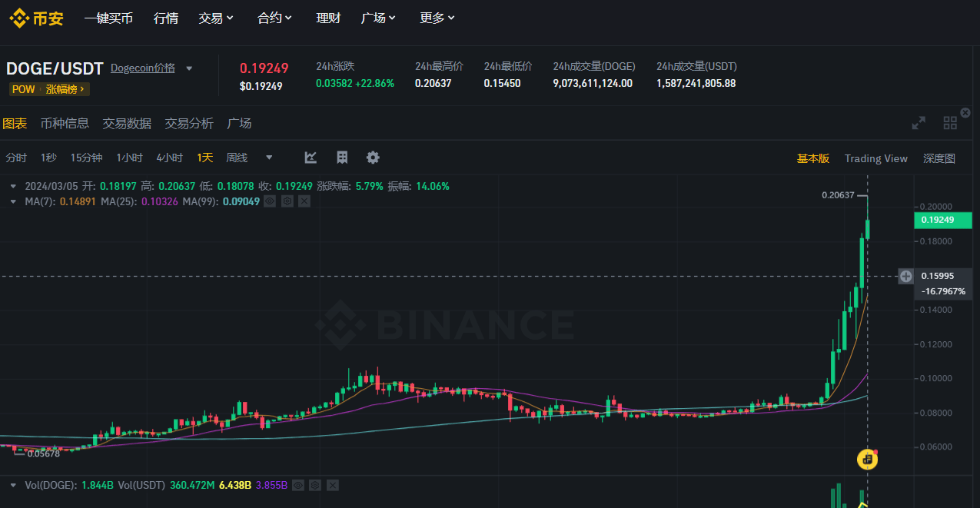Select the 分时 interval

click(x=16, y=158)
